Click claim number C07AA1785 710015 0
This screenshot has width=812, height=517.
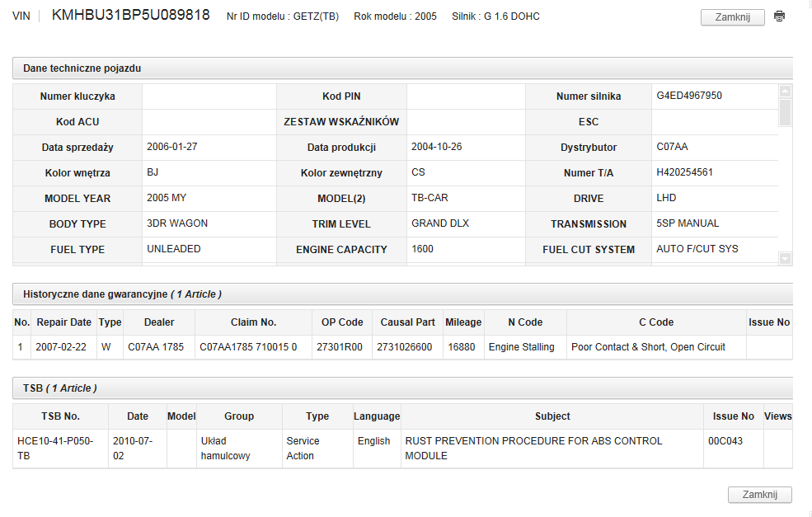(248, 347)
